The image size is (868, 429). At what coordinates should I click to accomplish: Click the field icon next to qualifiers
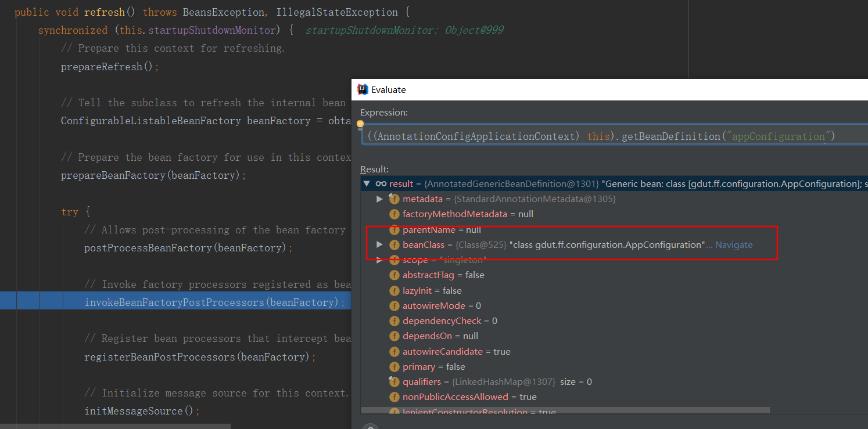pyautogui.click(x=394, y=382)
